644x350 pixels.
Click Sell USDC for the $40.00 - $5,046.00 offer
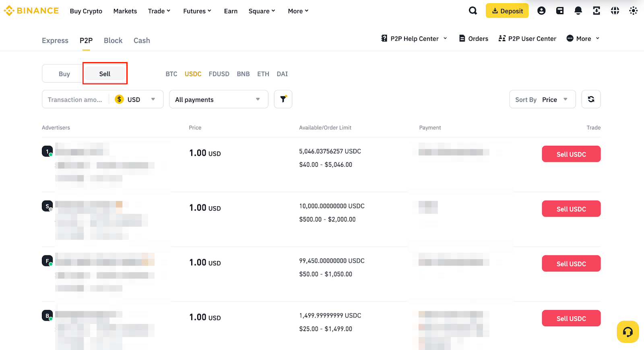tap(571, 154)
